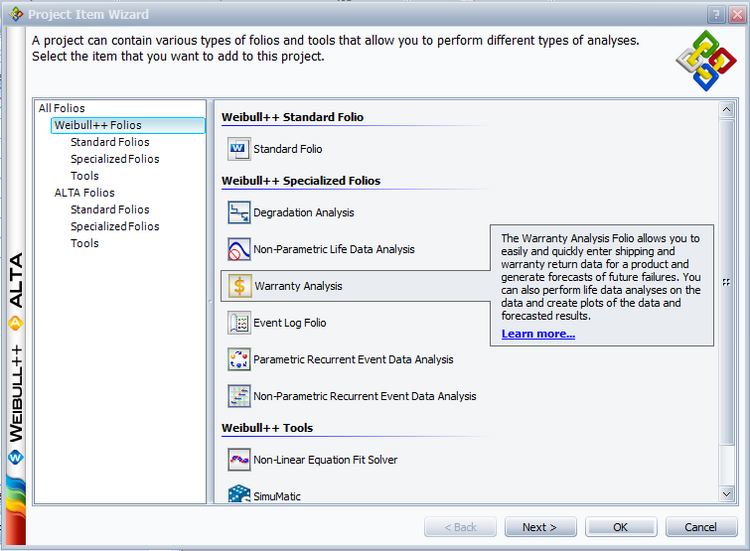
Task: Click the Non-Parametric Recurrent Event Data Analysis icon
Action: pos(239,396)
